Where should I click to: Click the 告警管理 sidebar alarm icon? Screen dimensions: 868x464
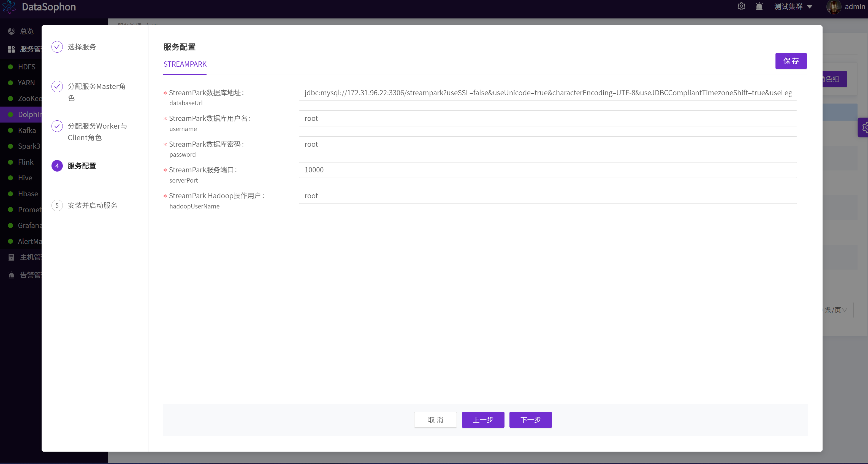click(11, 275)
